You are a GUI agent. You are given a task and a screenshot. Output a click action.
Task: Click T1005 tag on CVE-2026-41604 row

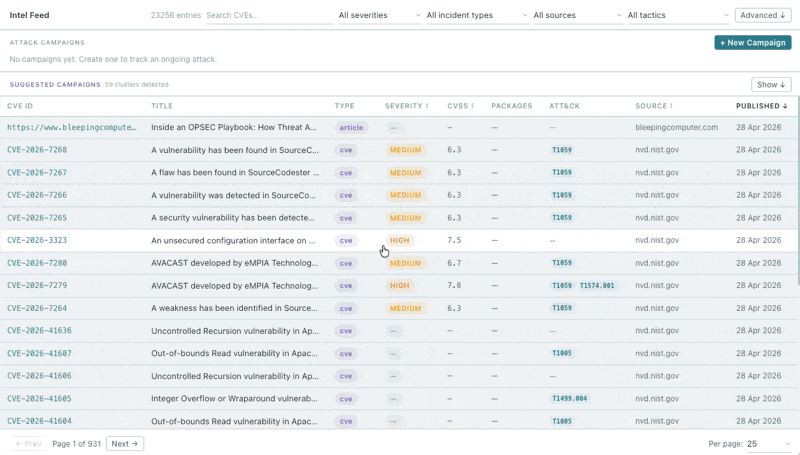coord(562,421)
